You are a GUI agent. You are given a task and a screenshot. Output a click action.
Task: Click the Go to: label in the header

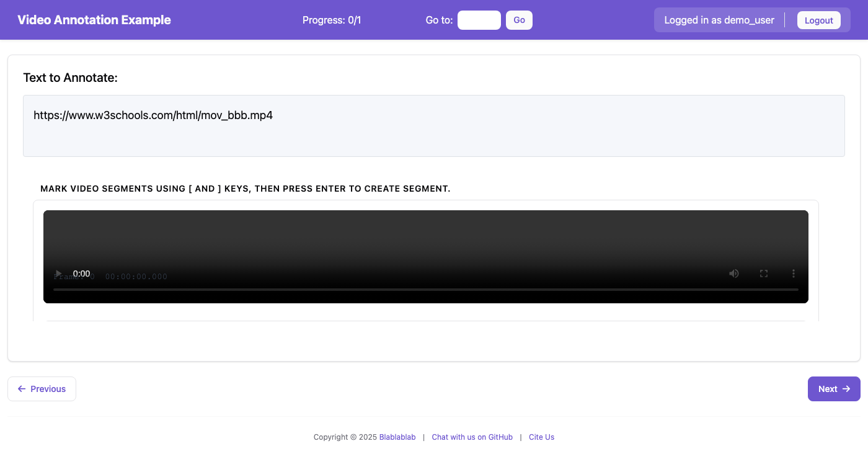(439, 20)
